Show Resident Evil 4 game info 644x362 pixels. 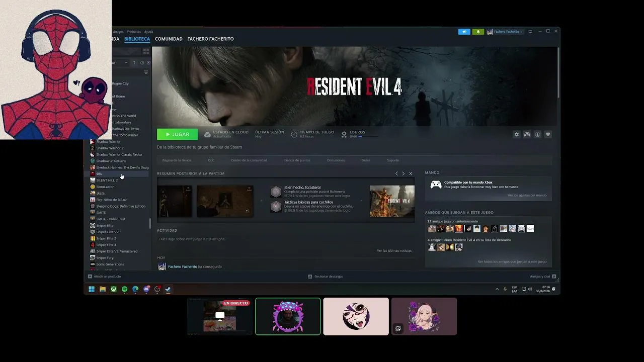pos(537,134)
